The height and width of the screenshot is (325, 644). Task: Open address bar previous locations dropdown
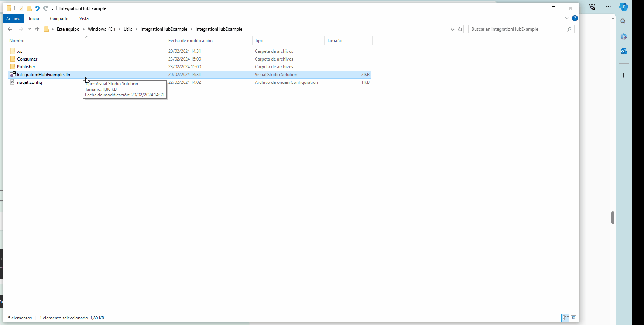tap(453, 29)
